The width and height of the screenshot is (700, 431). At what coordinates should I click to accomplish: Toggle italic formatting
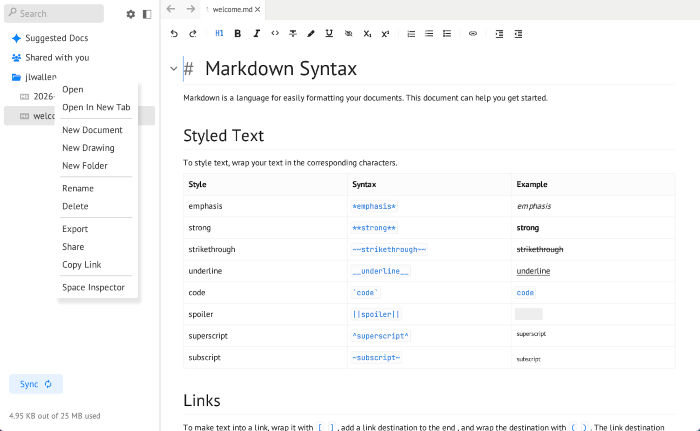click(256, 33)
